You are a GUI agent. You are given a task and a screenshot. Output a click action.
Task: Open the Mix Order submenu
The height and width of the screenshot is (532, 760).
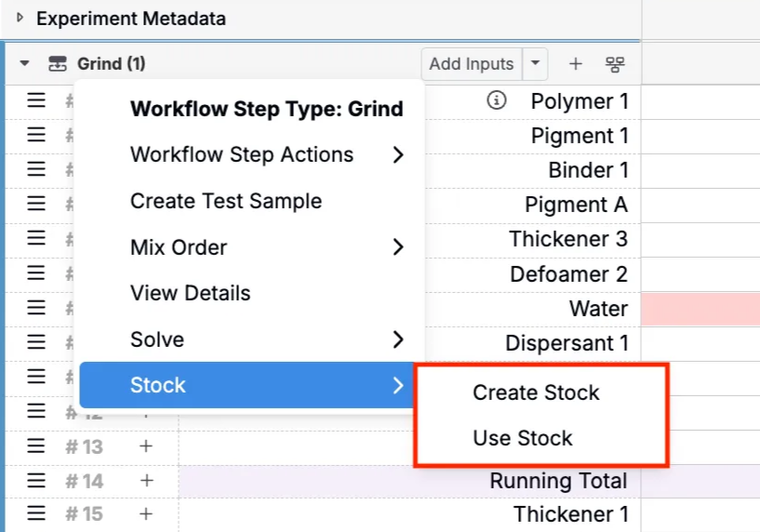[266, 247]
